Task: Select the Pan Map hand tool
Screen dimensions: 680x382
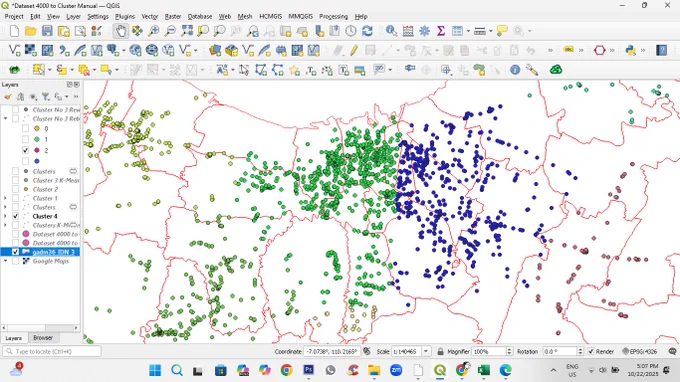Action: pos(121,31)
